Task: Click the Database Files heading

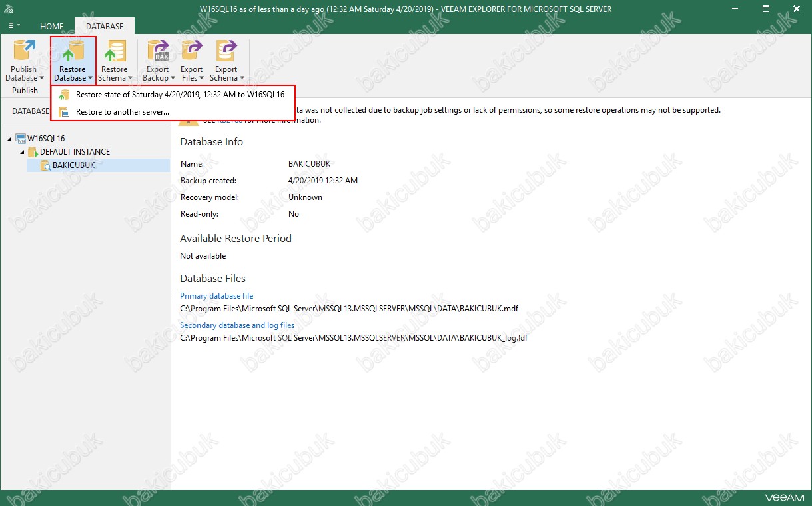Action: [x=213, y=278]
